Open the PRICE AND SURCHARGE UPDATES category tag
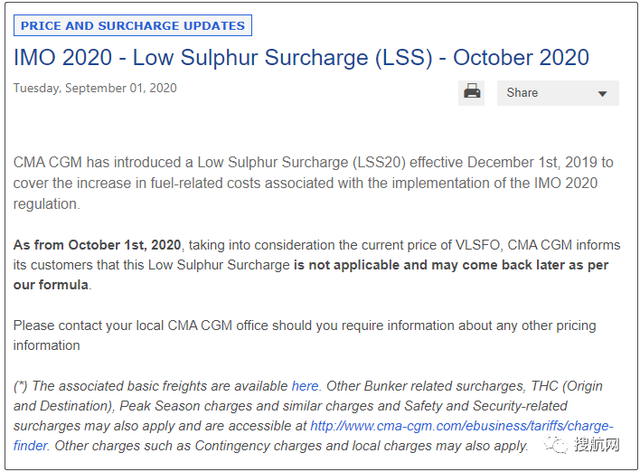Screen dimensions: 640x472 (133, 25)
